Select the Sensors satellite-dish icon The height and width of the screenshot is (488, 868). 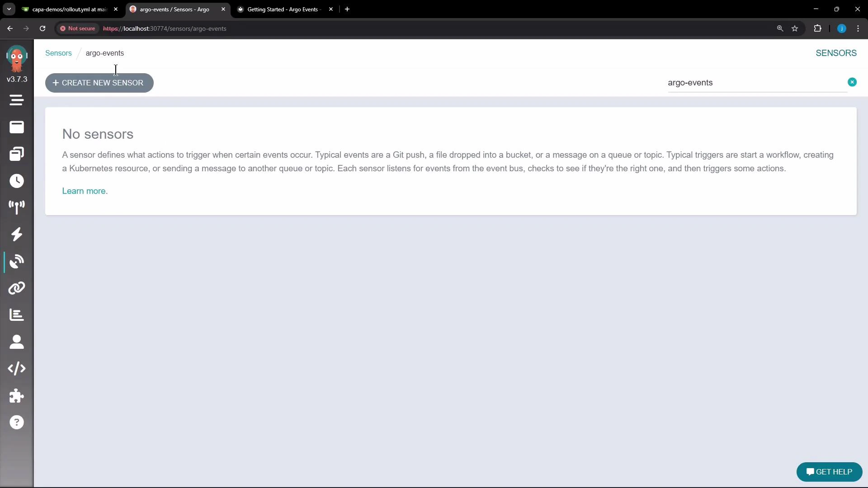16,261
